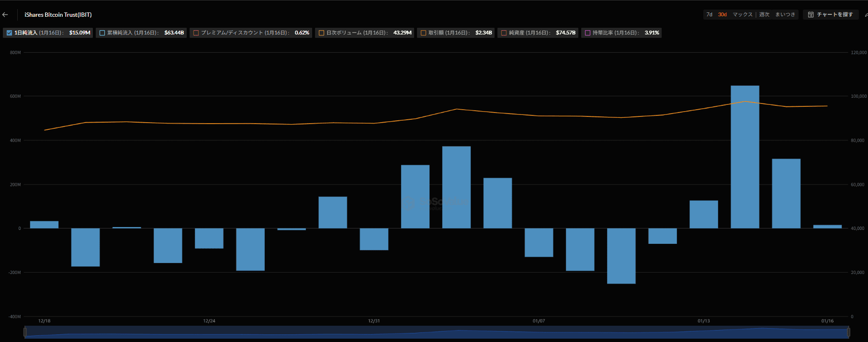Uncheck the 1日純流入 checkbox
This screenshot has width=868, height=342.
click(x=9, y=33)
